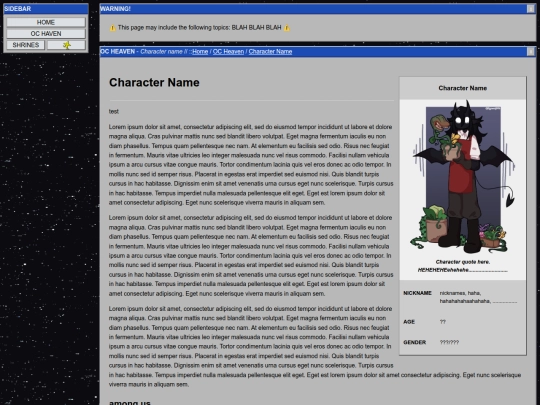Click the GENDER label in infobox
Image resolution: width=540 pixels, height=405 pixels.
(x=414, y=342)
